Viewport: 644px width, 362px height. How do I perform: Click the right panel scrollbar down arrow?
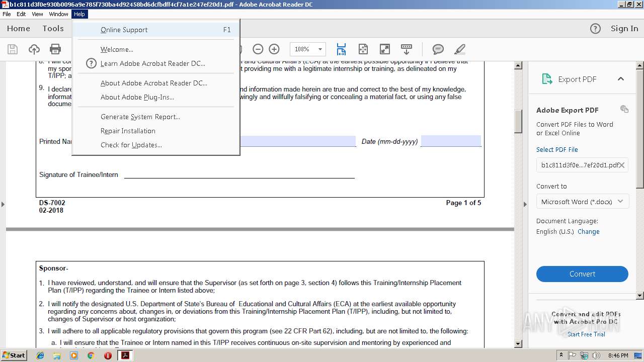click(x=640, y=296)
